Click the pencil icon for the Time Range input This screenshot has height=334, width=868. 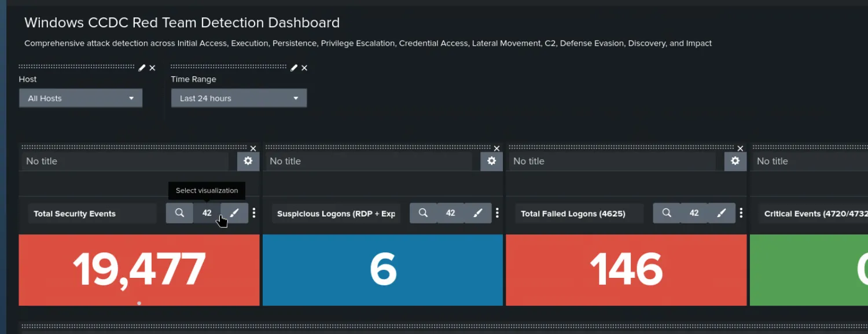[x=294, y=67]
